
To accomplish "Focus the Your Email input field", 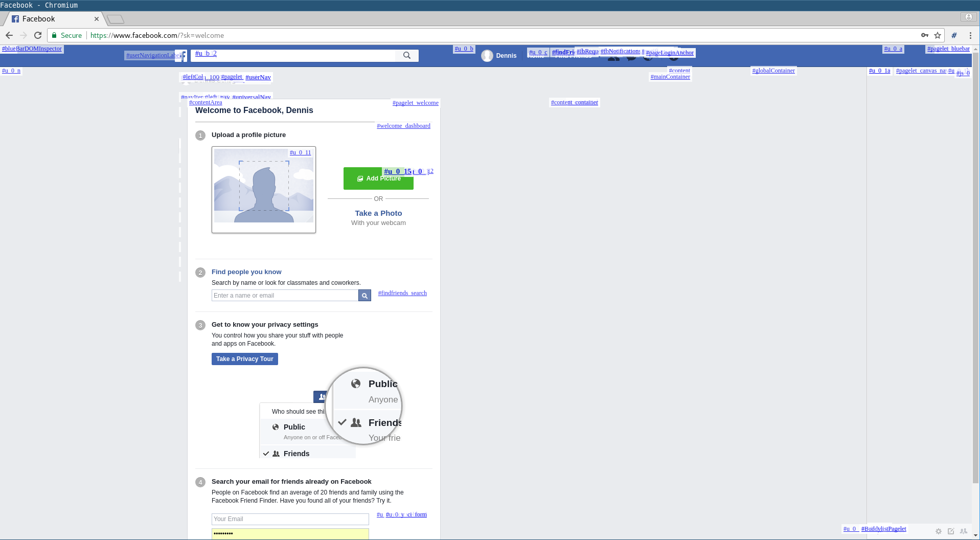I will tap(290, 519).
